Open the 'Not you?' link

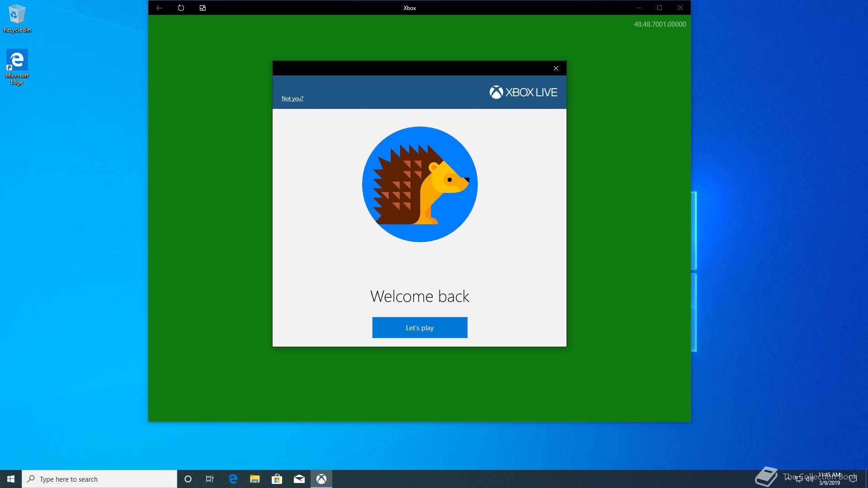(292, 99)
